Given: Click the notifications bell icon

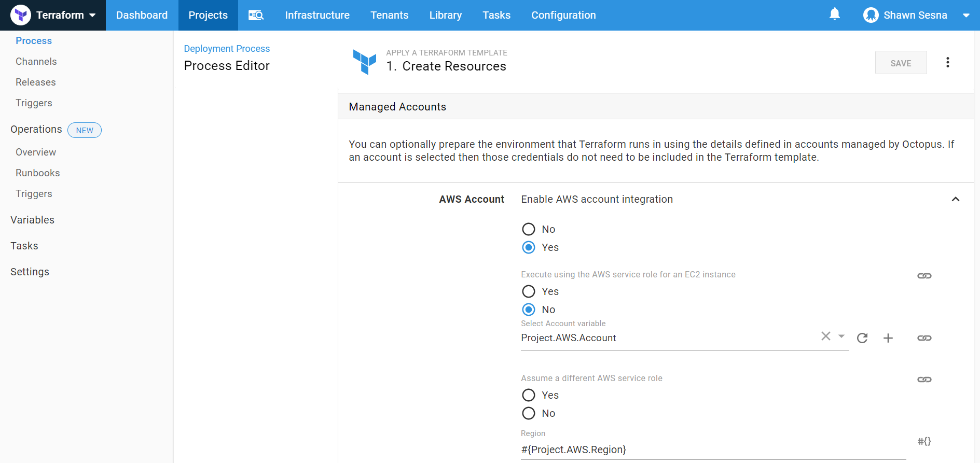Looking at the screenshot, I should coord(834,15).
